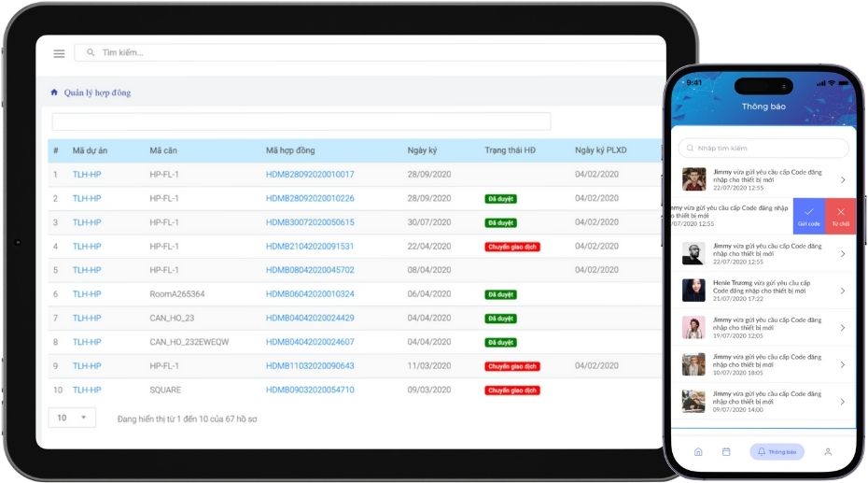868x483 pixels.
Task: Click TLH-HP project link in row 6
Action: [87, 294]
